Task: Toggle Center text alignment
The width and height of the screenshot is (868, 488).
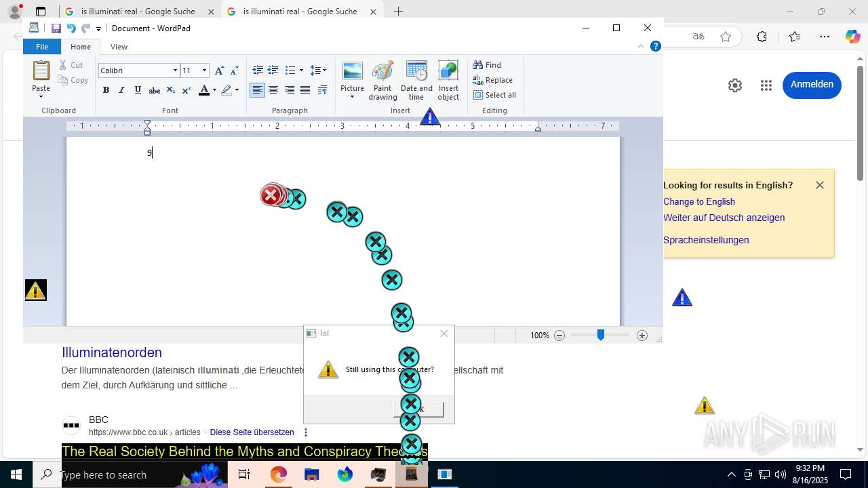Action: pyautogui.click(x=273, y=90)
